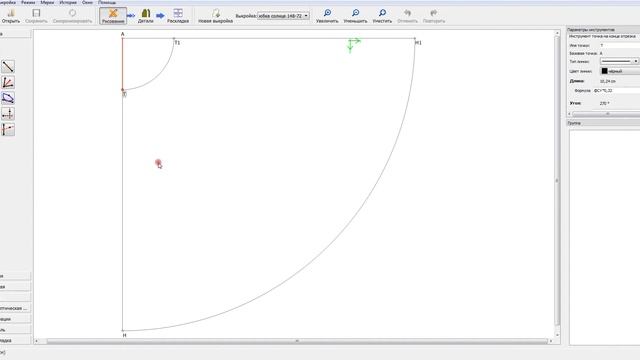Viewport: 640px width, 360px height.
Task: Open the Мерки menu
Action: coord(47,2)
